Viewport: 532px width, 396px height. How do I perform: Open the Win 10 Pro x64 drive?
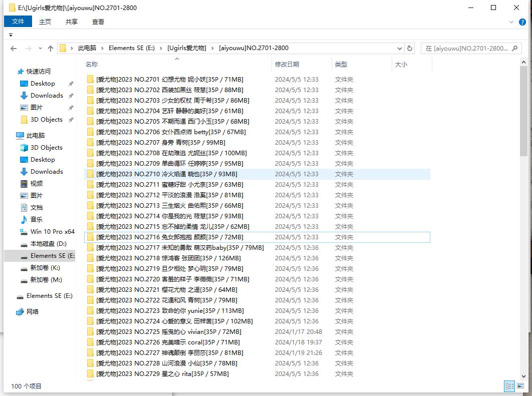click(x=52, y=232)
